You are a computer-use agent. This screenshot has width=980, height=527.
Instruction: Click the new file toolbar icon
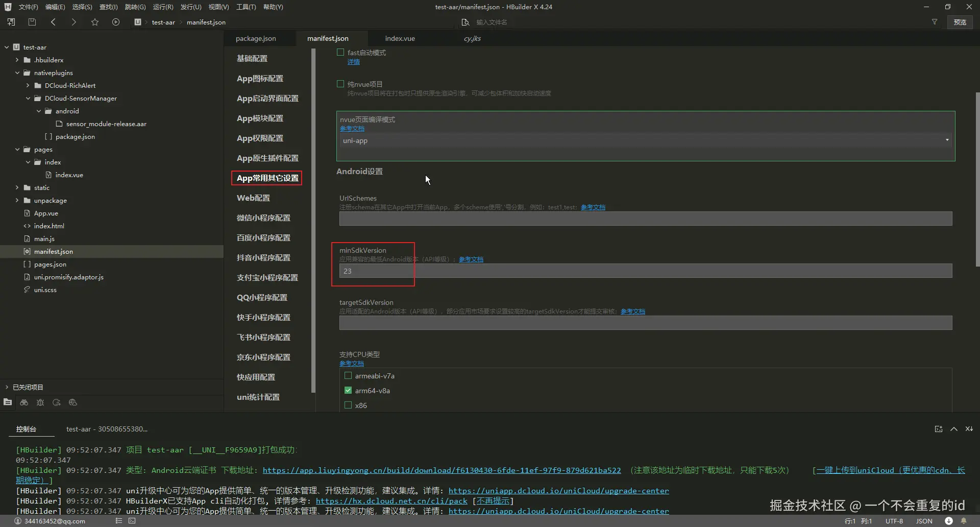point(11,22)
